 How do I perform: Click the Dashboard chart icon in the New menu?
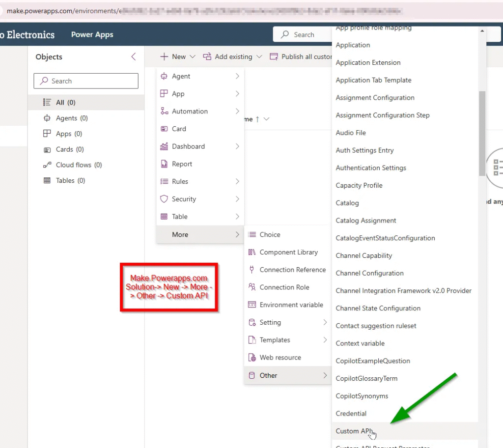point(164,146)
